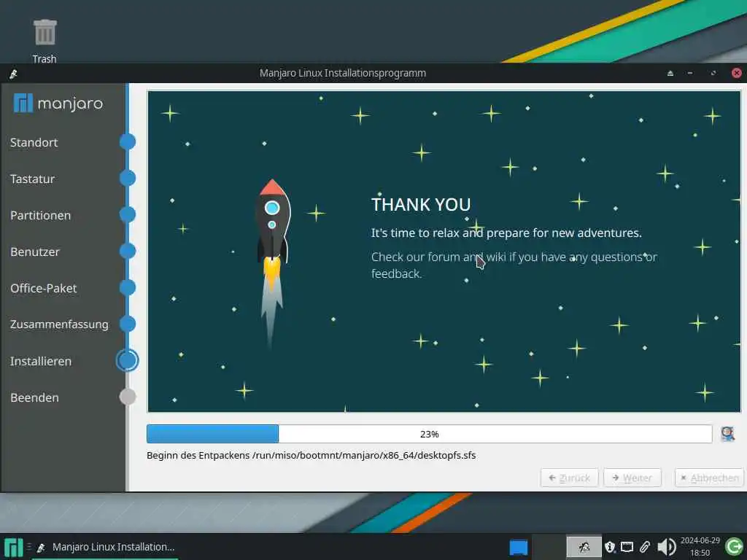Click the Zurück button

pyautogui.click(x=569, y=478)
